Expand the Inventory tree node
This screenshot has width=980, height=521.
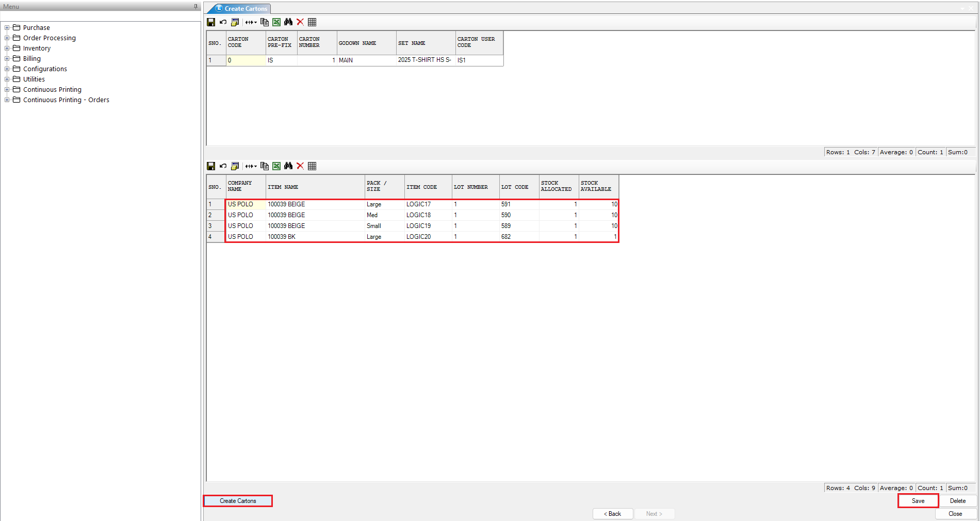(7, 48)
